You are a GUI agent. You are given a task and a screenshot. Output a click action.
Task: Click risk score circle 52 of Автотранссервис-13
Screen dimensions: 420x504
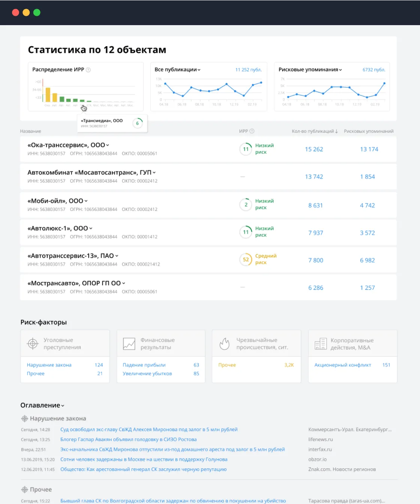[246, 259]
